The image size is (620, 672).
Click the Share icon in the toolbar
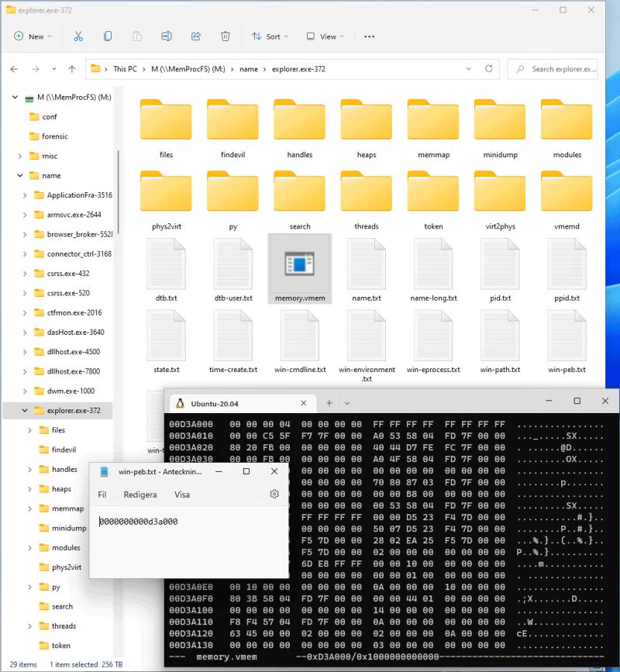[x=195, y=36]
